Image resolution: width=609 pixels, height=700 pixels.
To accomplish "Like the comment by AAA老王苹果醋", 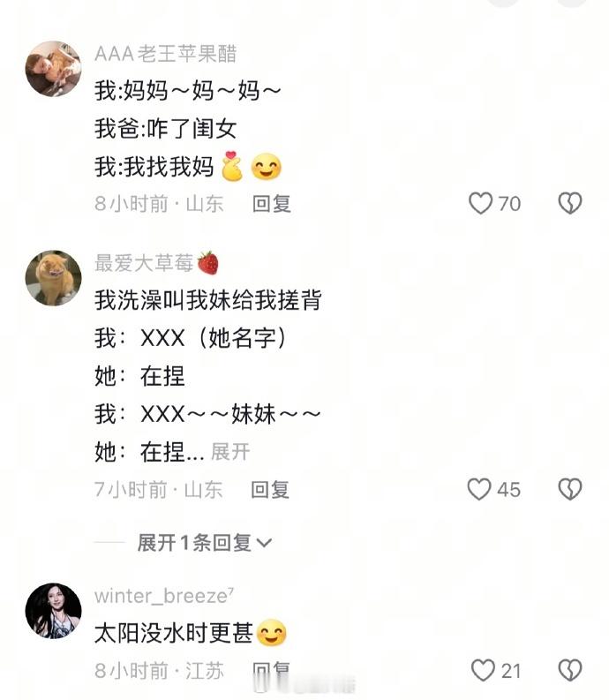I will click(x=480, y=204).
